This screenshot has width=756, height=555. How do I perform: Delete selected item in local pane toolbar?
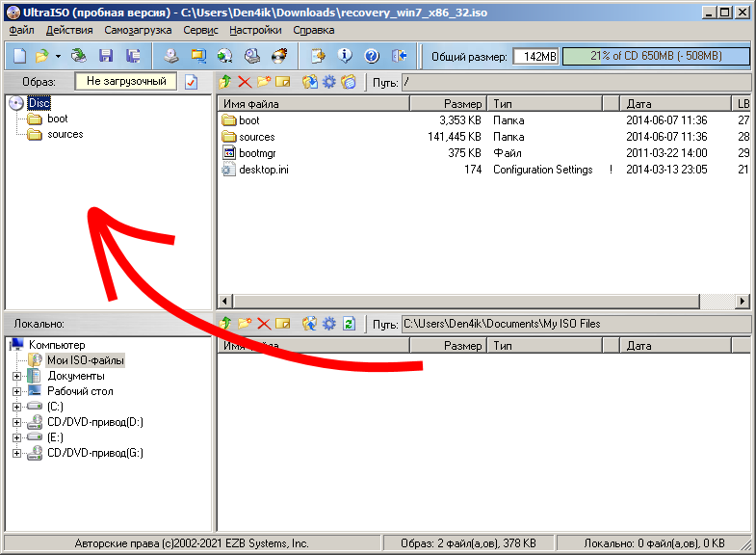point(264,324)
